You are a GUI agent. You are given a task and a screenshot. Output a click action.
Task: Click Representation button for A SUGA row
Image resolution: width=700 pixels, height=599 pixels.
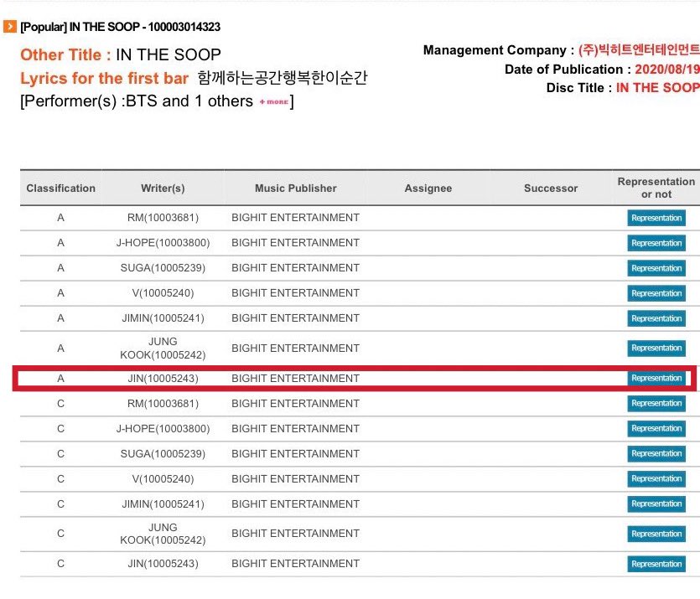[656, 268]
